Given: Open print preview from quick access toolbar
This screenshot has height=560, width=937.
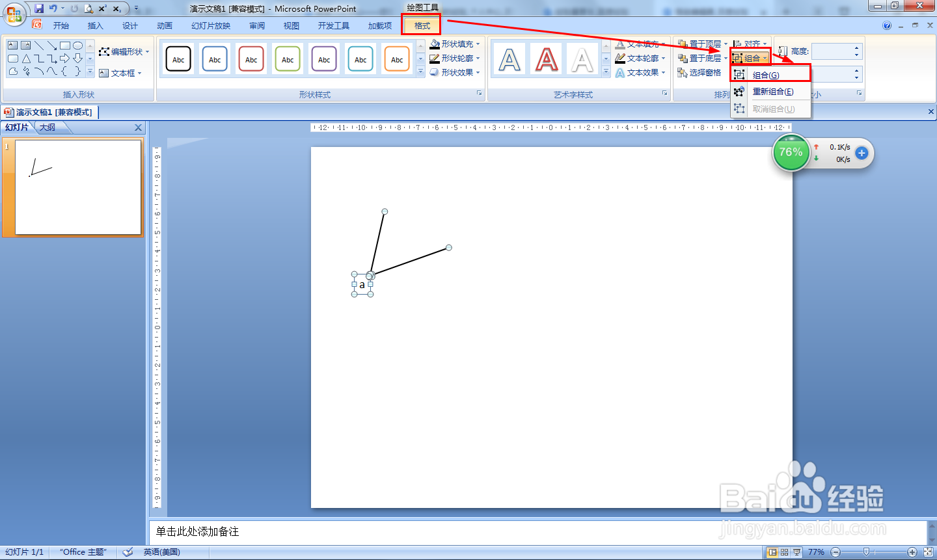Looking at the screenshot, I should 88,8.
